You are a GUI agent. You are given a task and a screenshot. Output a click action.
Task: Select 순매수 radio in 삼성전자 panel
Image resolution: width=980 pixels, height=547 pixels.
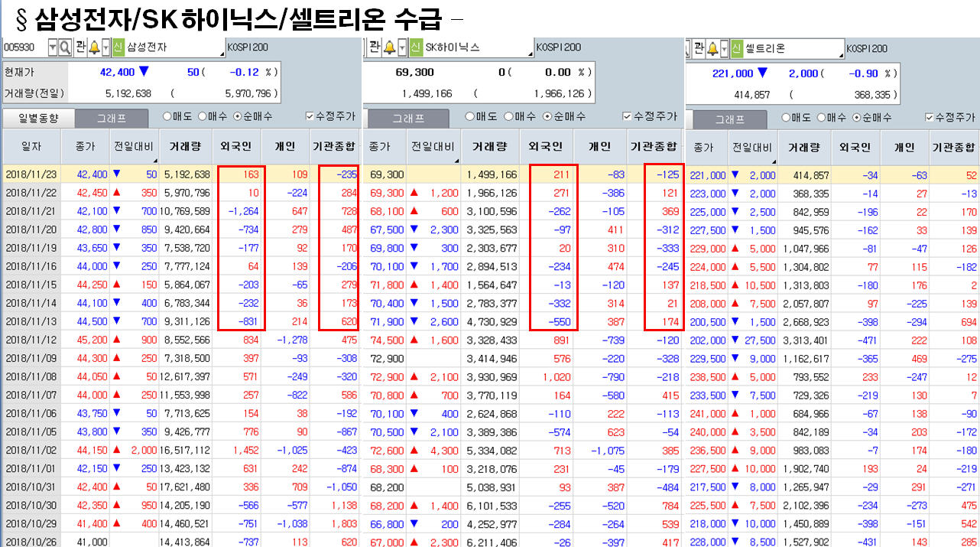click(x=237, y=117)
